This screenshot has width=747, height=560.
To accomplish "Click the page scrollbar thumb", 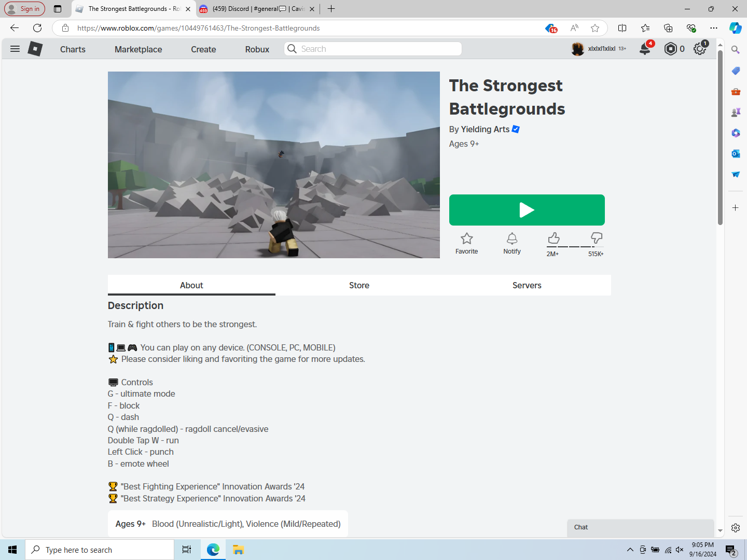I will point(720,138).
